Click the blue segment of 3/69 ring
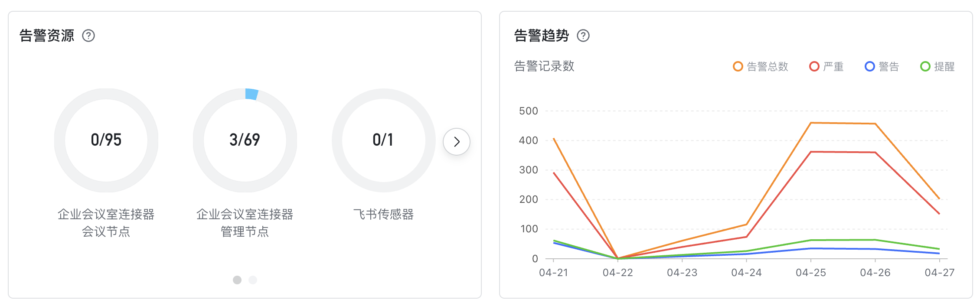 tap(252, 94)
